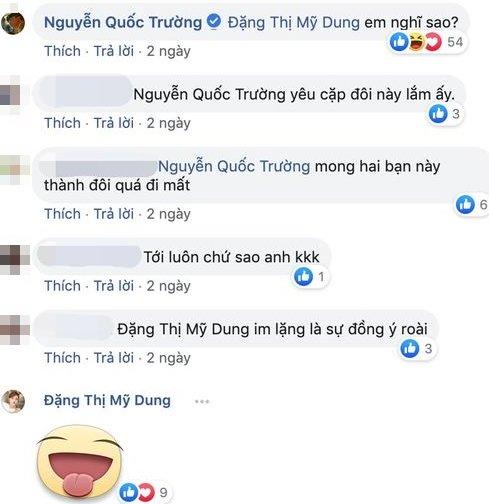This screenshot has height=504, width=489.
Task: View reactions on the tongue-out sticker
Action: (143, 492)
